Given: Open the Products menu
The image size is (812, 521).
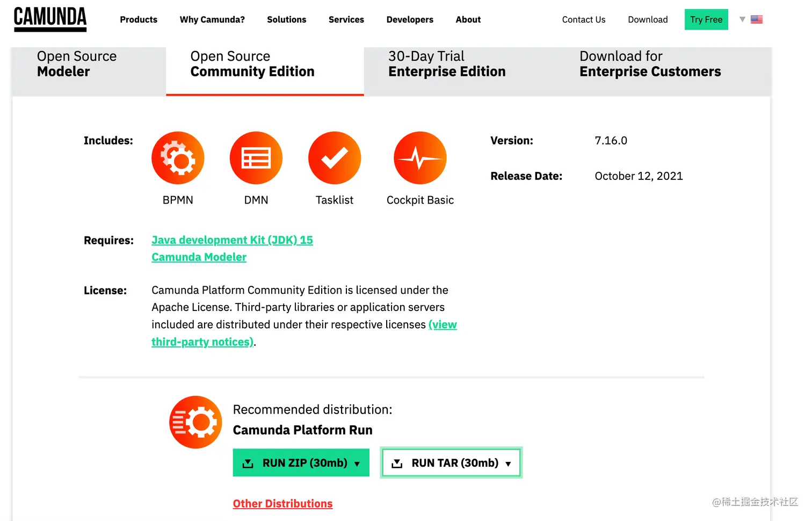Looking at the screenshot, I should (139, 19).
